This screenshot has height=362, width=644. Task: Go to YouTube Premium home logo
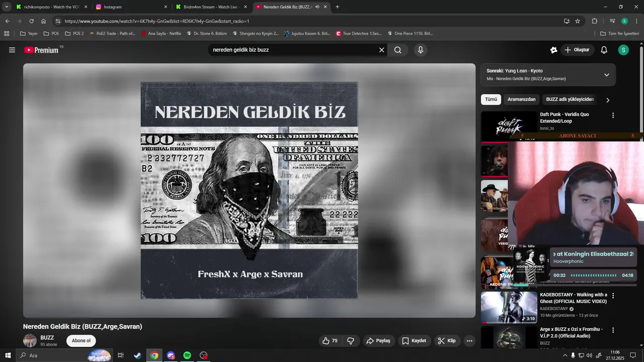[x=41, y=50]
